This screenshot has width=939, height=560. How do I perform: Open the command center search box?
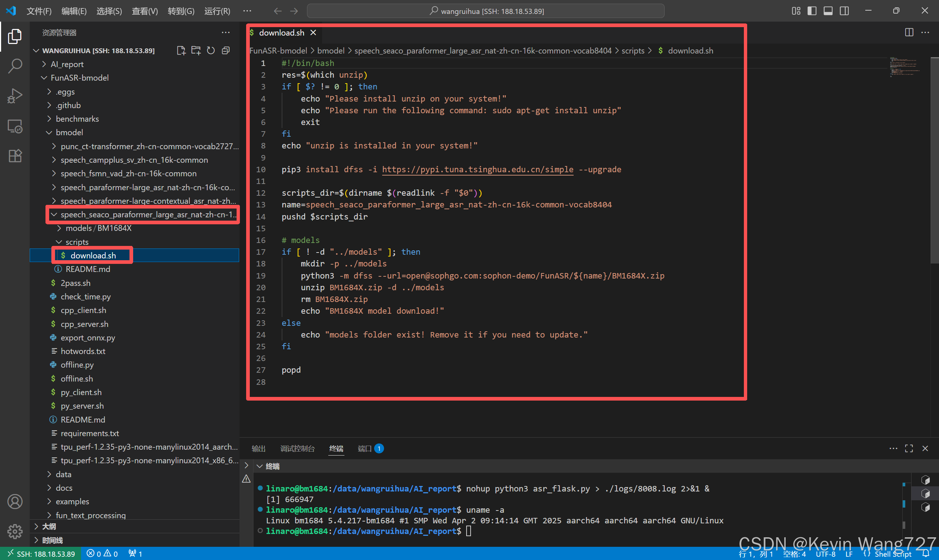pyautogui.click(x=486, y=11)
